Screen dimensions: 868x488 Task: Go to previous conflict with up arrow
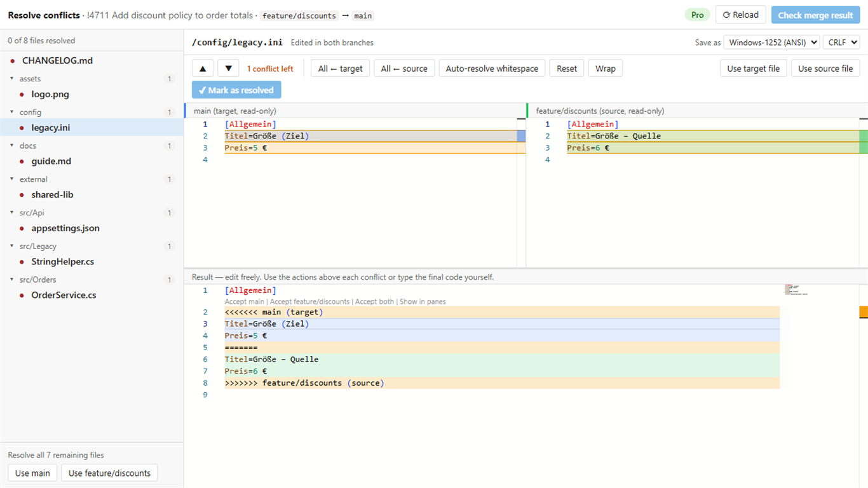pos(203,69)
